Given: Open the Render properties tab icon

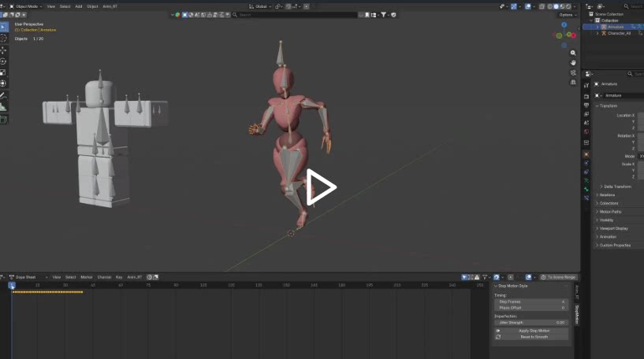Looking at the screenshot, I should 586,96.
